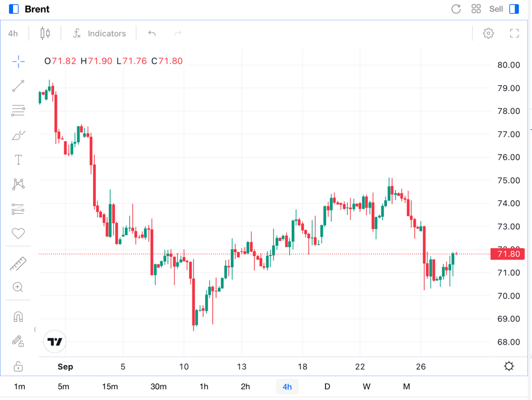
Task: Select the ruler measure tool
Action: click(x=18, y=263)
